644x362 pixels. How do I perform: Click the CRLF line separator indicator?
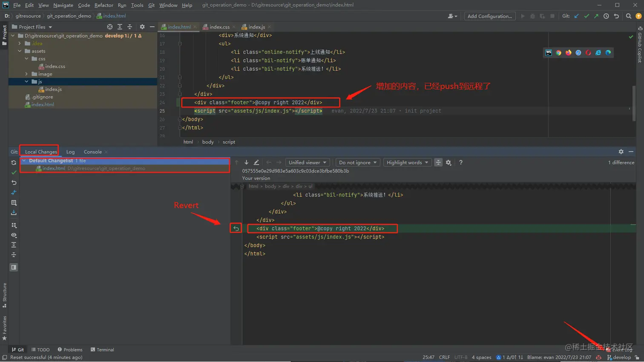coord(444,357)
